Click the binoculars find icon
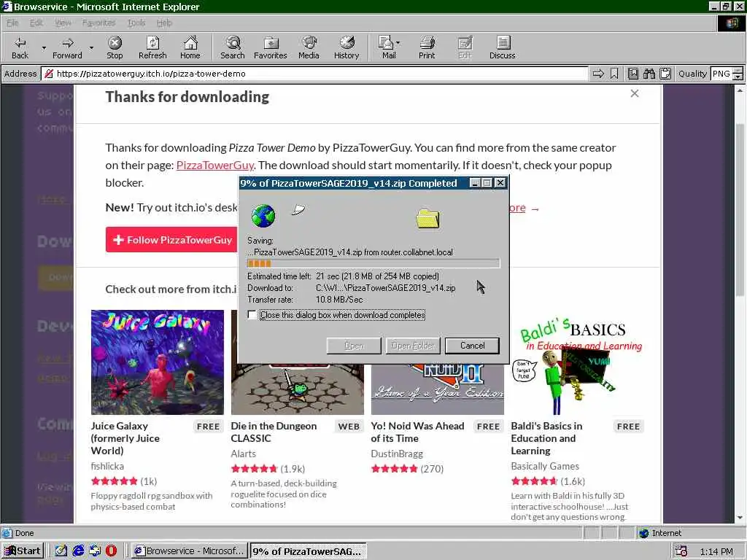 tap(649, 74)
